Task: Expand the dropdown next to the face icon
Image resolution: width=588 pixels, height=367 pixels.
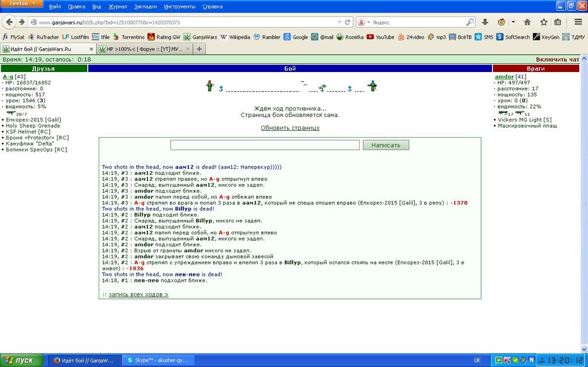Action: (x=513, y=22)
